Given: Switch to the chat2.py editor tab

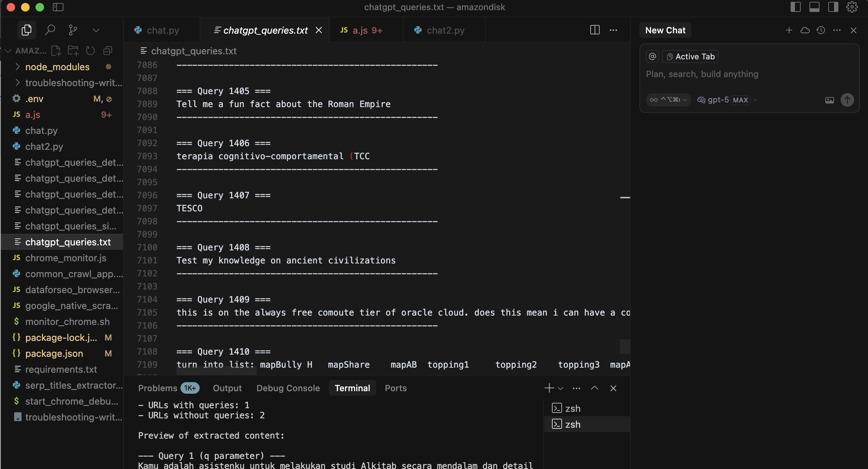Looking at the screenshot, I should (445, 30).
